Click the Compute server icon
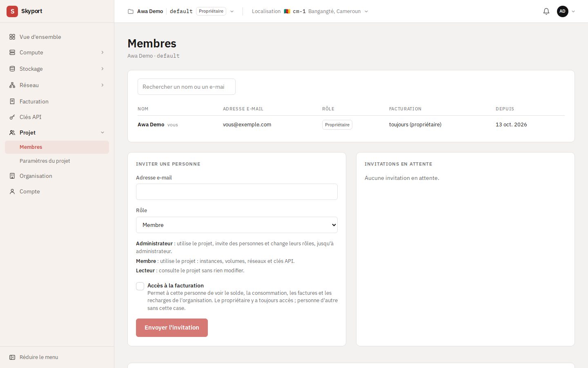This screenshot has height=368, width=588. click(12, 52)
